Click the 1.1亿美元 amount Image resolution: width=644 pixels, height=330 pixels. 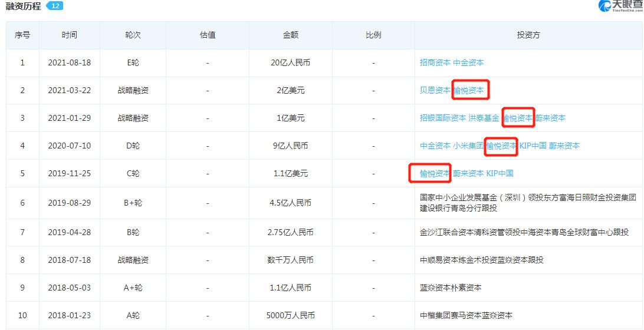point(290,174)
